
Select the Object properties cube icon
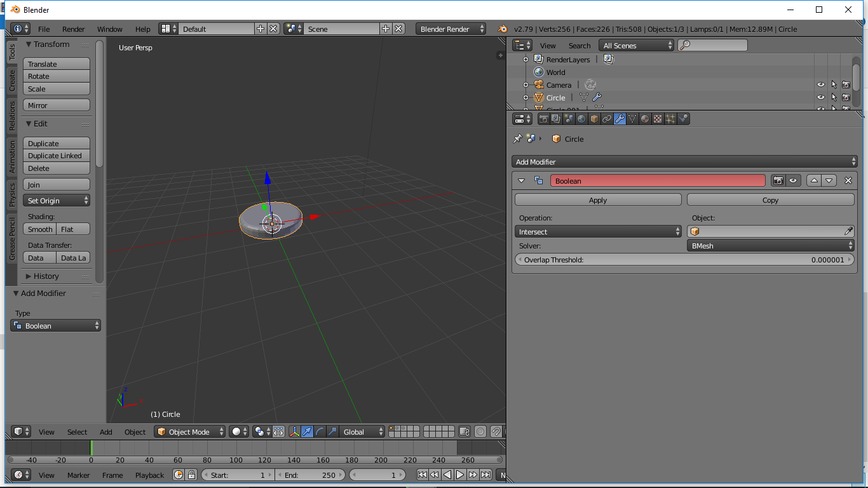pos(593,119)
